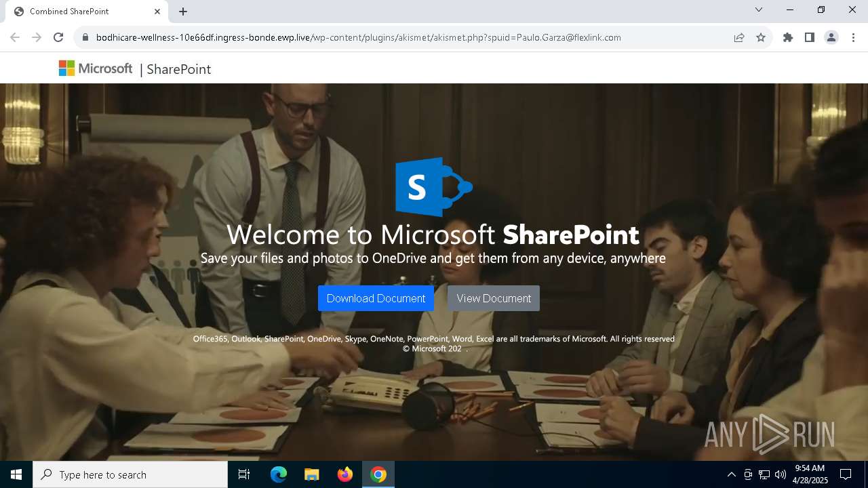
Task: Open Task View on the taskbar
Action: pos(244,474)
